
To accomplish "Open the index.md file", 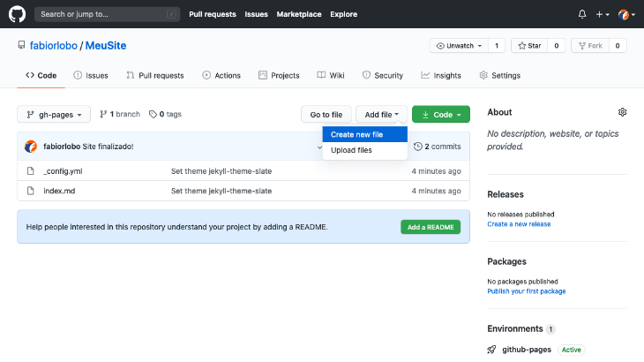I will click(59, 191).
